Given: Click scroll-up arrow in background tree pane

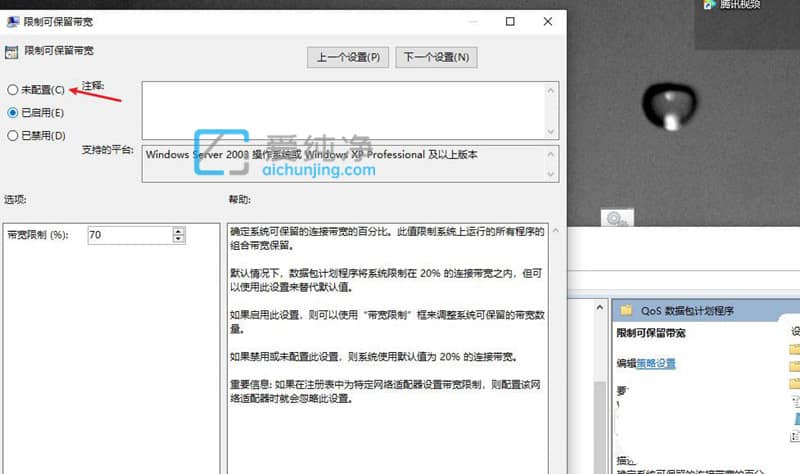Looking at the screenshot, I should point(599,307).
